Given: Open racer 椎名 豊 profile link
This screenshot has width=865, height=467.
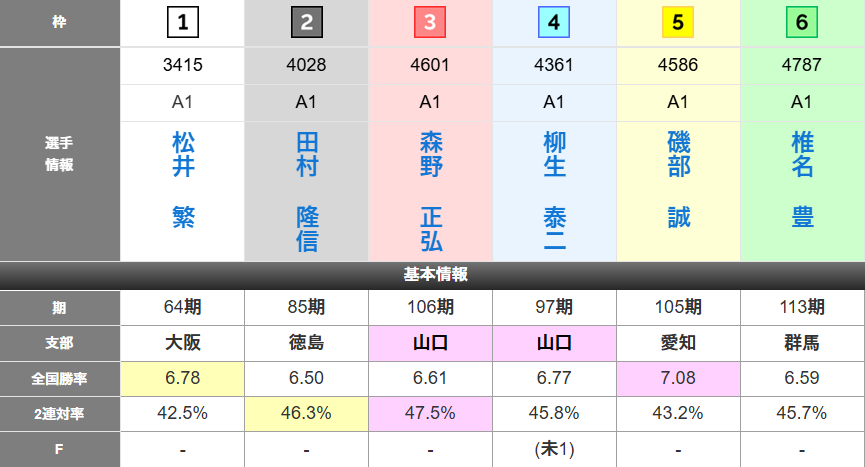Looking at the screenshot, I should tap(801, 180).
